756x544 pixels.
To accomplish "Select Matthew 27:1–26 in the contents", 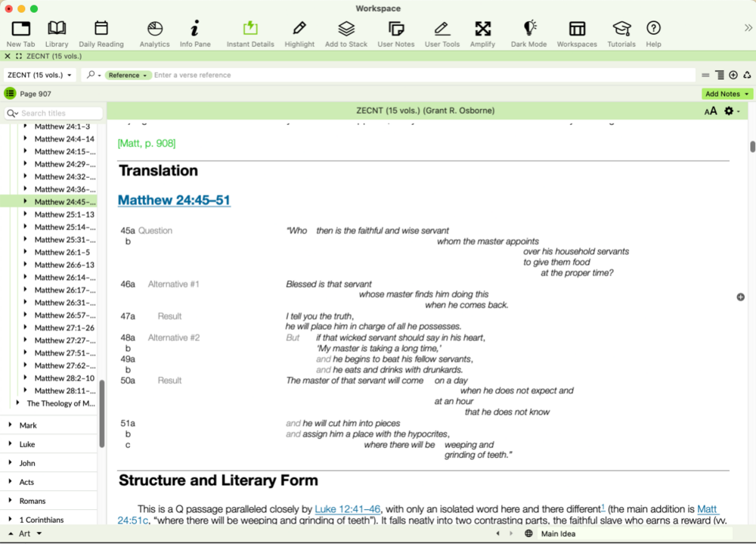I will pos(64,328).
